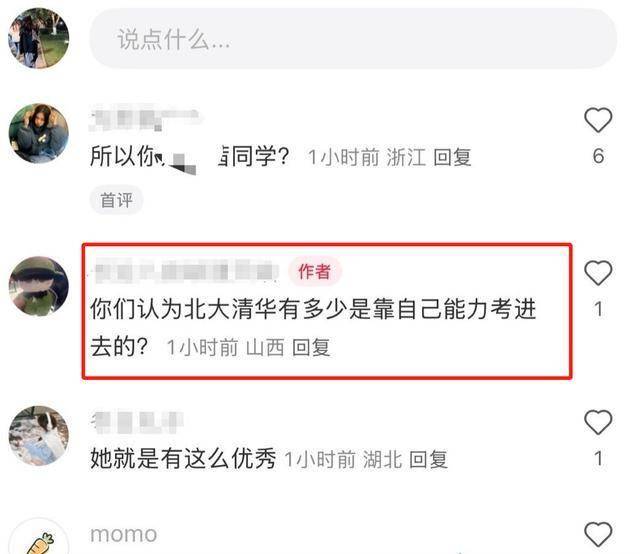Tap 回复 on the author's 山西 comment
Screen dimensions: 640x554
pyautogui.click(x=311, y=347)
